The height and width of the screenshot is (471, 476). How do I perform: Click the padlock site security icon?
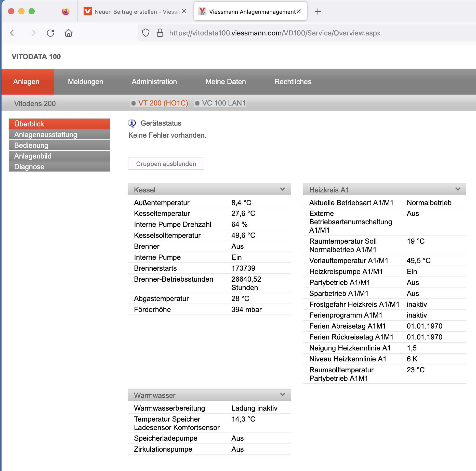click(160, 33)
